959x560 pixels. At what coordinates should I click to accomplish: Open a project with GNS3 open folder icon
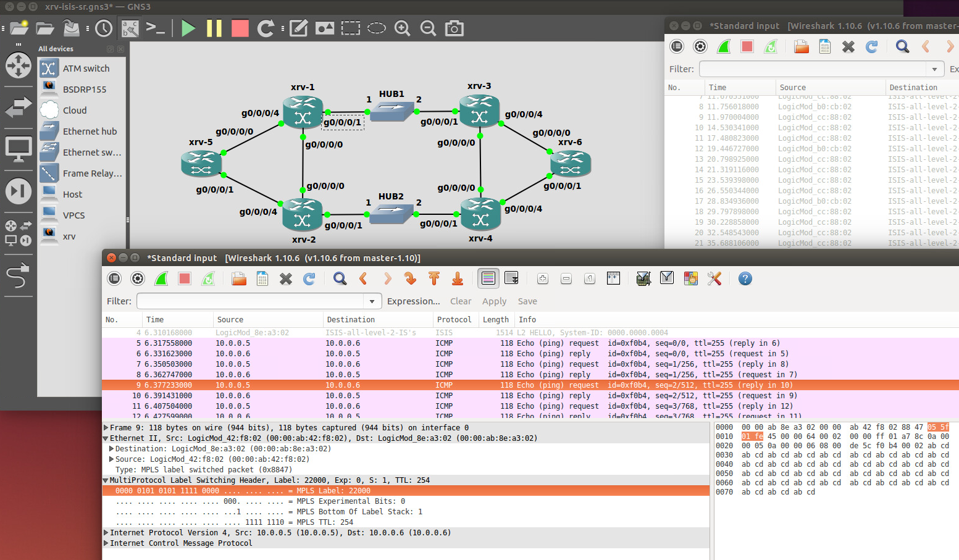click(45, 28)
